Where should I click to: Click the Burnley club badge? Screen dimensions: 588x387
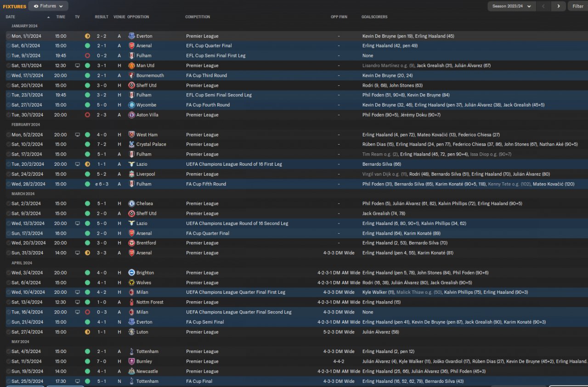[131, 361]
